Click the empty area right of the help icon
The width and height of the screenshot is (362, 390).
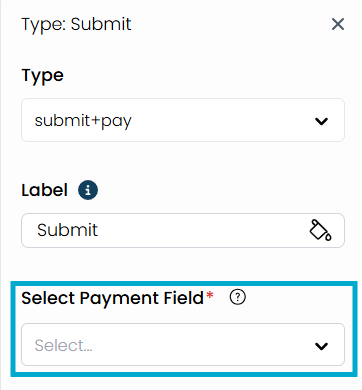297,297
